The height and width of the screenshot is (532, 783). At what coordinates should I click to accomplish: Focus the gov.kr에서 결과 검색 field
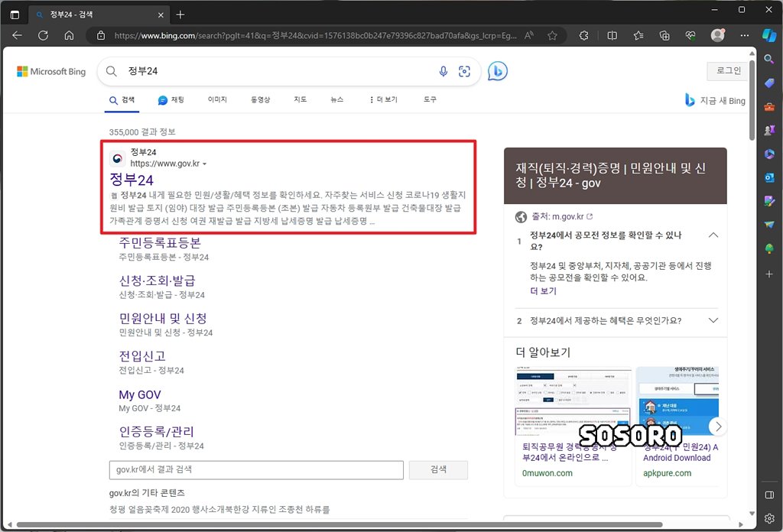pos(256,470)
